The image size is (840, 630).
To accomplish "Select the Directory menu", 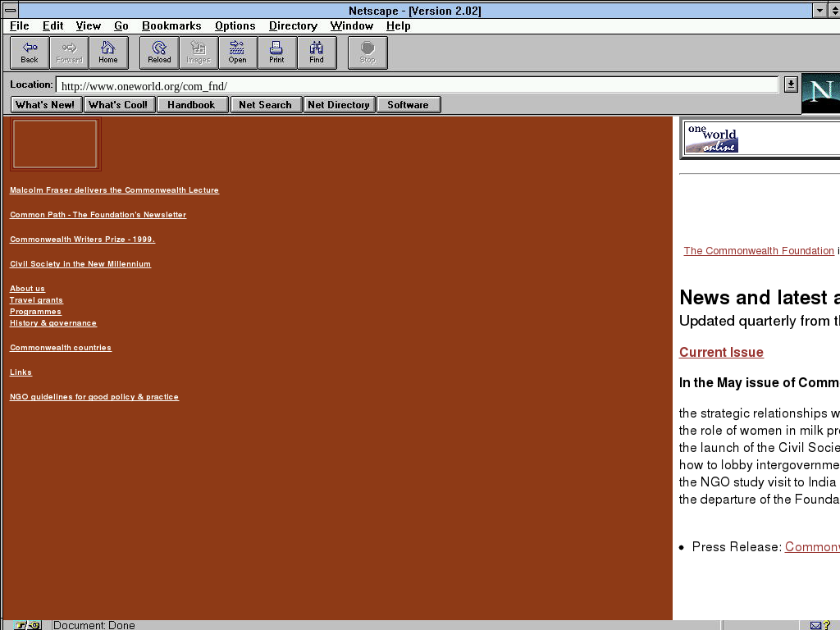I will point(293,26).
